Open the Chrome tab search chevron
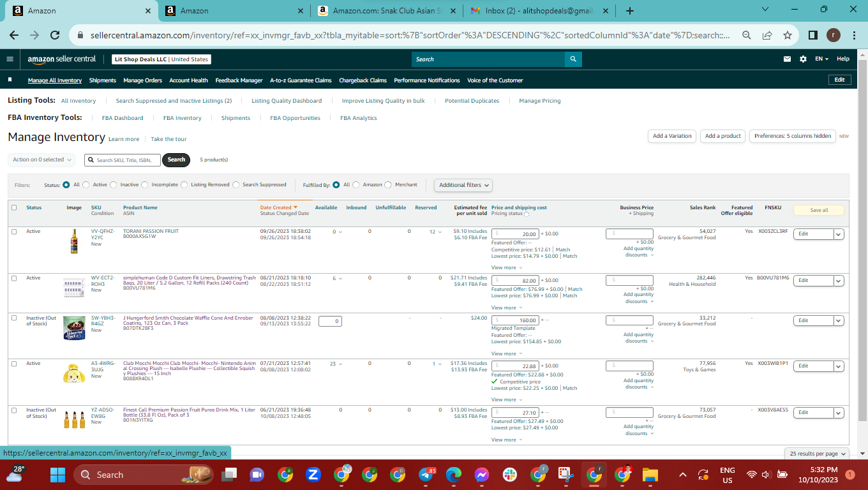The image size is (868, 490). 766,10
